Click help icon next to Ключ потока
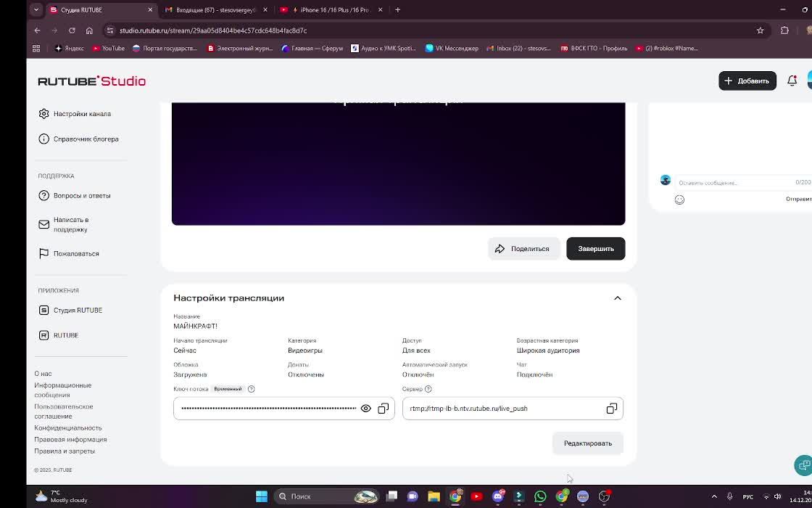This screenshot has height=508, width=812. point(251,389)
